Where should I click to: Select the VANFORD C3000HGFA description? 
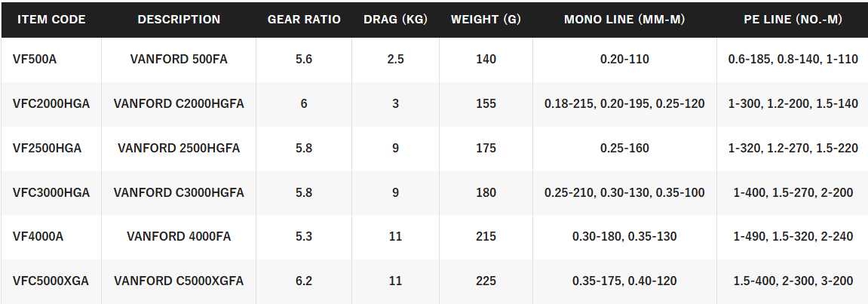179,192
